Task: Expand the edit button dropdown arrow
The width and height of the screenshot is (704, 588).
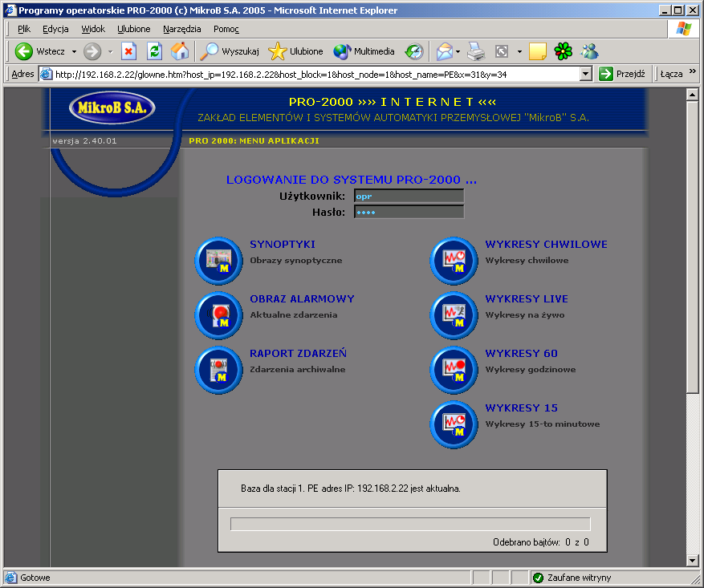Action: (519, 51)
